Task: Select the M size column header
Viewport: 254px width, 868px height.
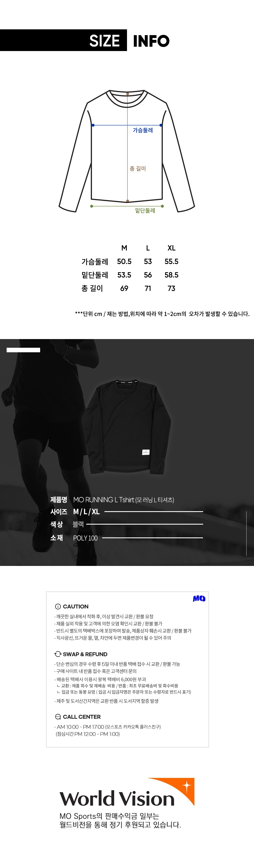Action: point(124,248)
